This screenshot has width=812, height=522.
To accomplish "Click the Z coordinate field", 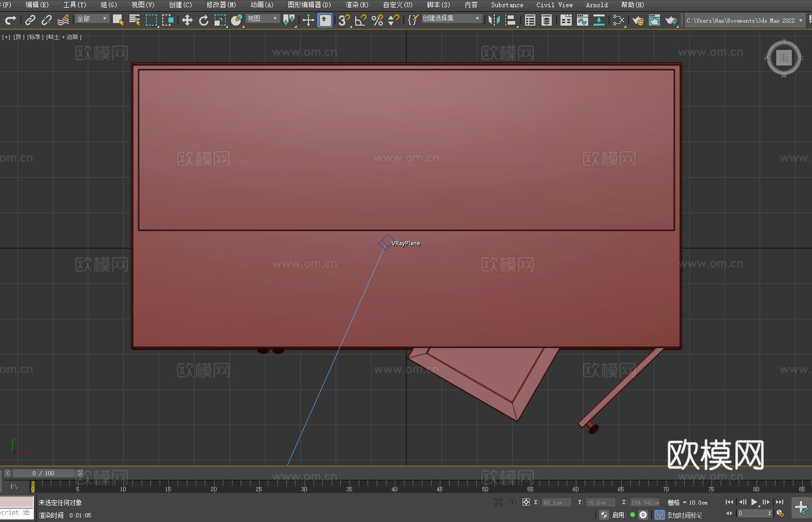I will click(x=645, y=502).
